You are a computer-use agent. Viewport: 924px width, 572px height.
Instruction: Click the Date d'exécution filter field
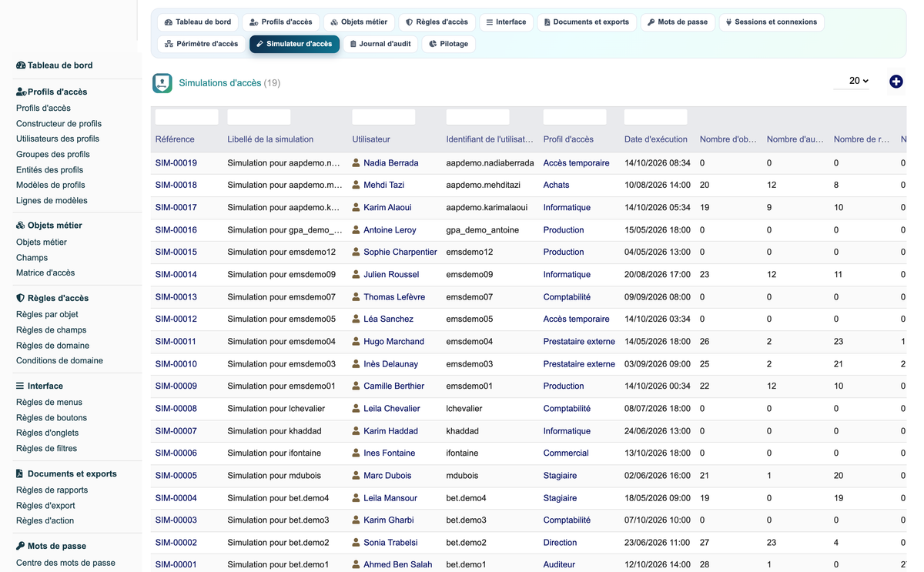coord(655,117)
